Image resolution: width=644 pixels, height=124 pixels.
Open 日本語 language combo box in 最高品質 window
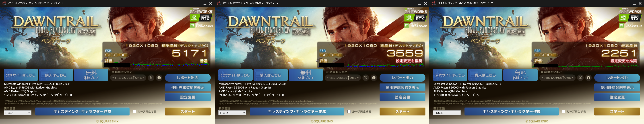(447, 113)
